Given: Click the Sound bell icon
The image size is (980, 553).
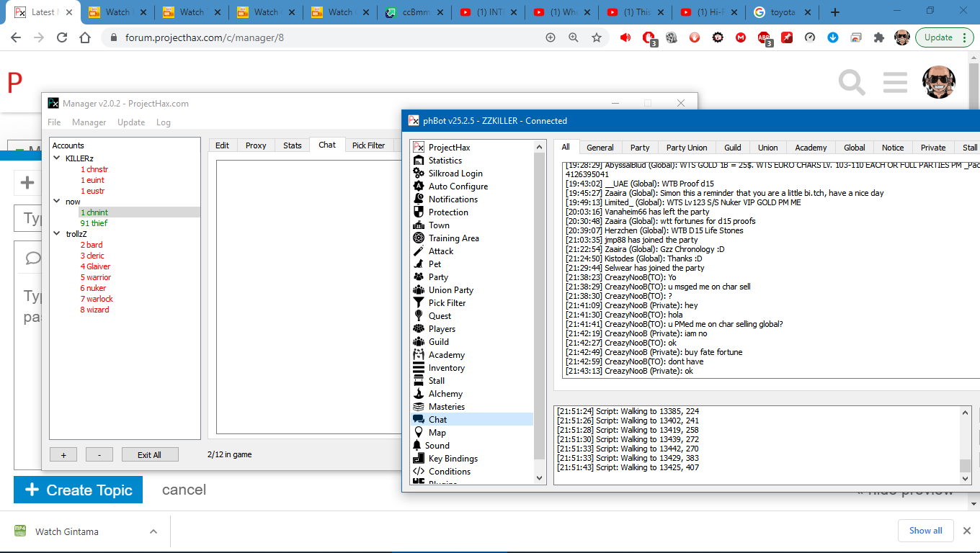Looking at the screenshot, I should click(x=416, y=446).
